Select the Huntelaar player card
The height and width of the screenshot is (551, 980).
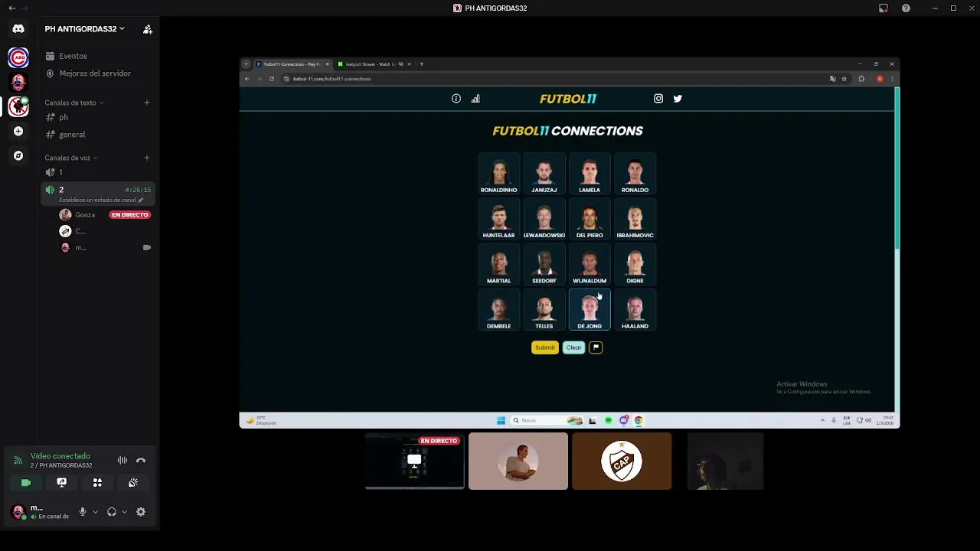pyautogui.click(x=498, y=219)
